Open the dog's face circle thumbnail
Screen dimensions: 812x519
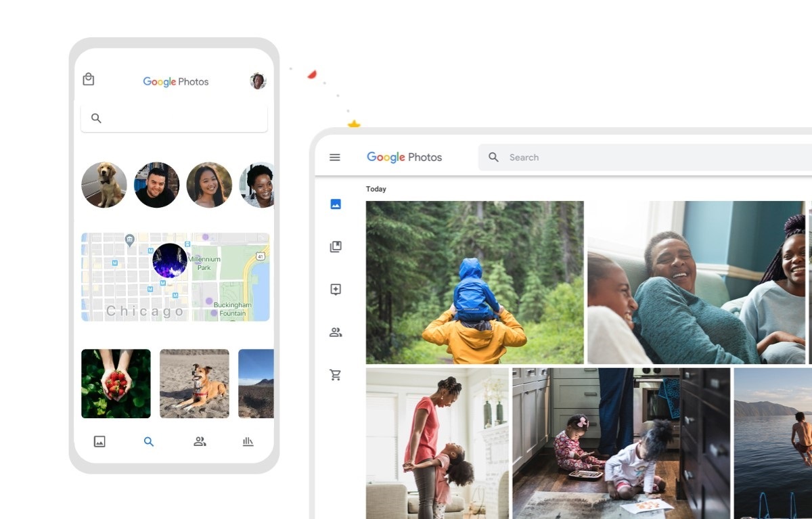[x=104, y=184]
